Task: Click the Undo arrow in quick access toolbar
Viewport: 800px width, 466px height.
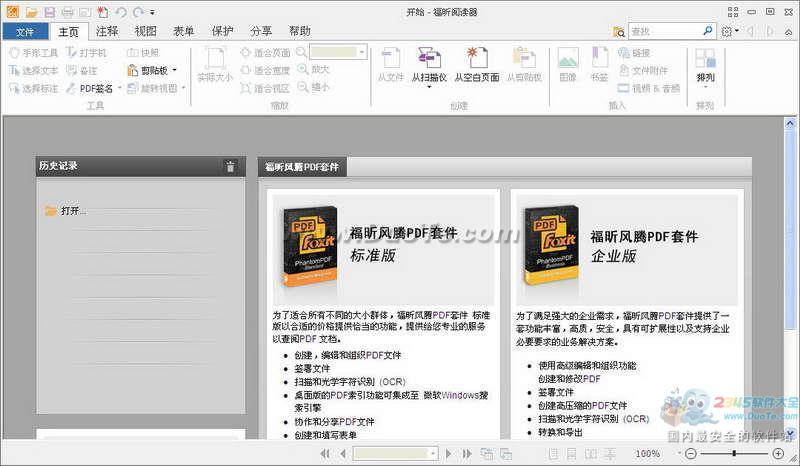Action: point(121,12)
